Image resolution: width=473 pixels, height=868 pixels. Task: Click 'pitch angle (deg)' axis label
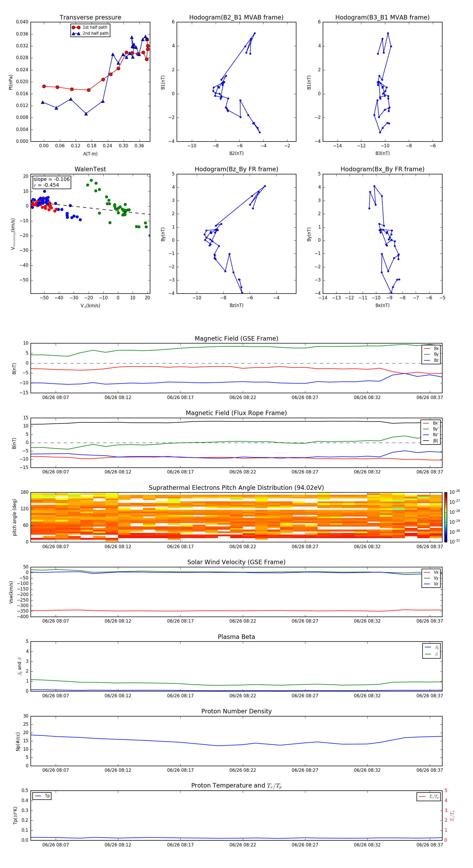[14, 517]
